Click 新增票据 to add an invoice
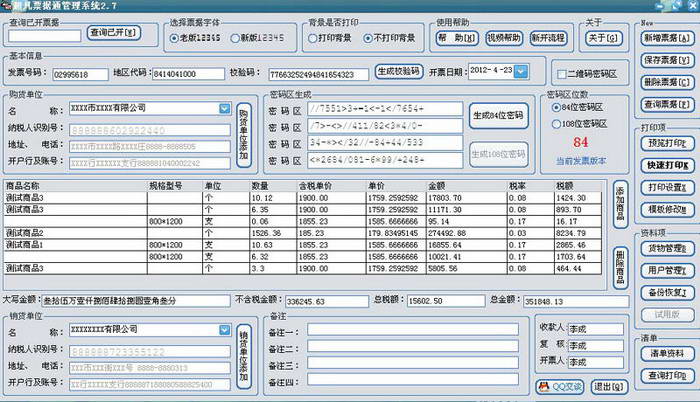This screenshot has width=700, height=402. (x=663, y=39)
